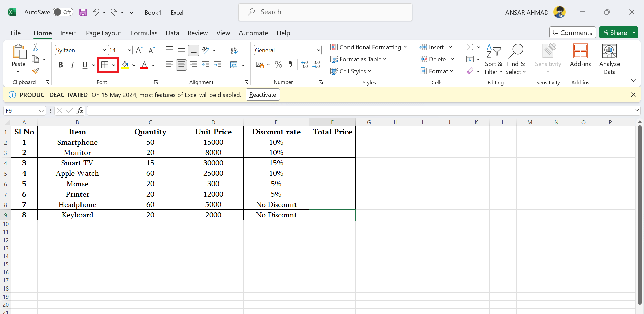This screenshot has width=644, height=314.
Task: Switch to the Formulas tab
Action: coord(144,33)
